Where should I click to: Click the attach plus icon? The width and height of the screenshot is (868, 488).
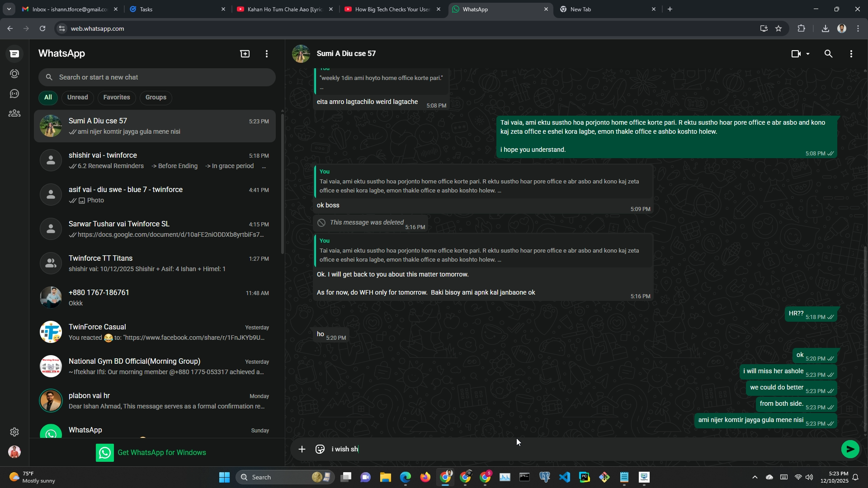pos(302,449)
